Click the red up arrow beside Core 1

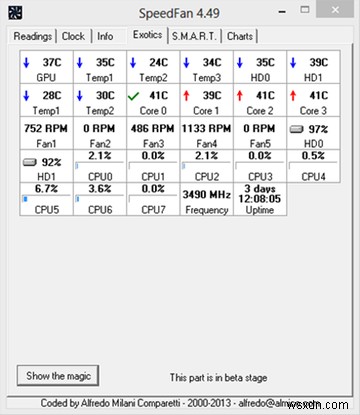click(x=186, y=96)
